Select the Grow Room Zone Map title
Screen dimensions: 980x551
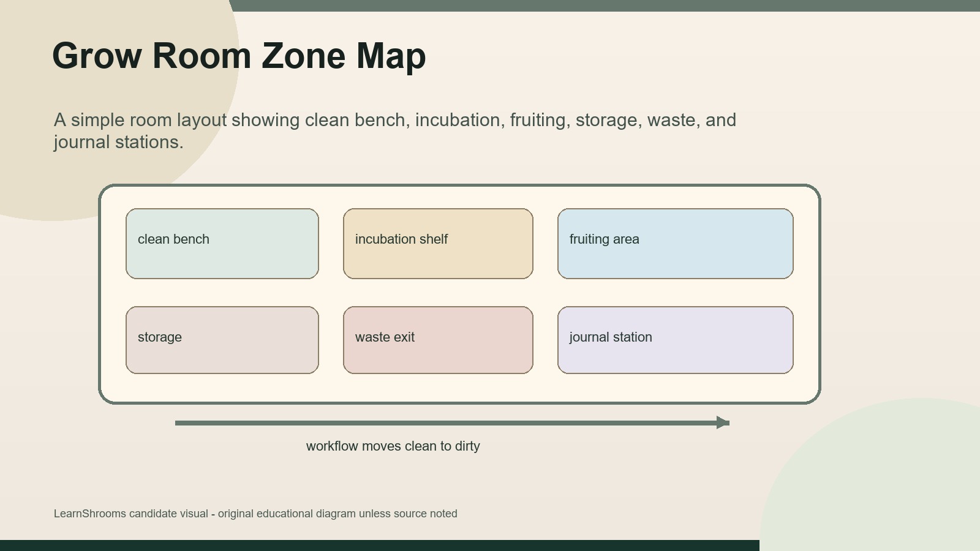(x=239, y=56)
